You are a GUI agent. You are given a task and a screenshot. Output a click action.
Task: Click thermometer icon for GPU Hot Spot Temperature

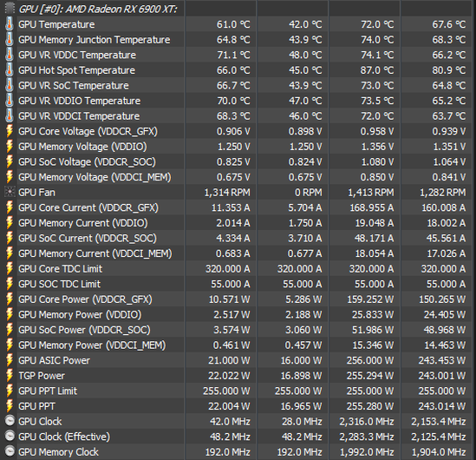coord(10,70)
